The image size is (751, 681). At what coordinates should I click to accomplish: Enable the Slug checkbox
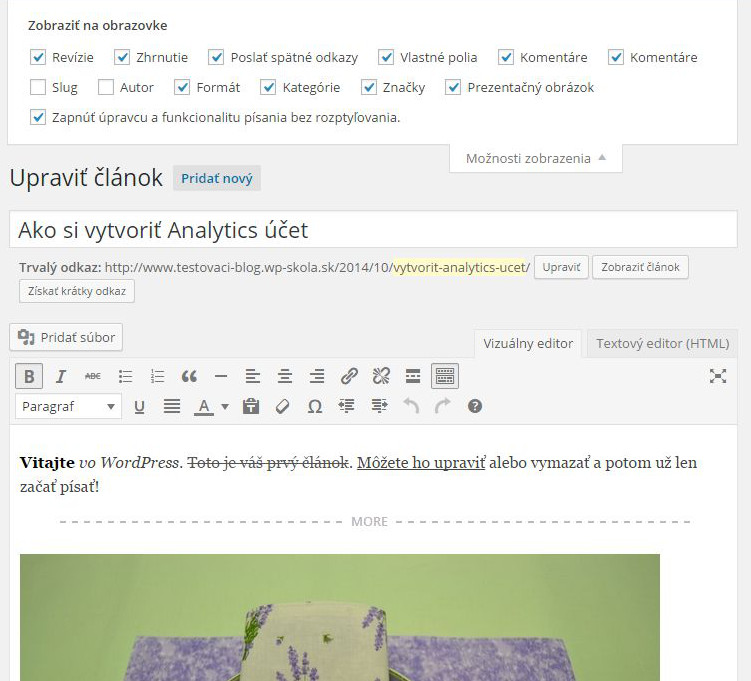(38, 87)
